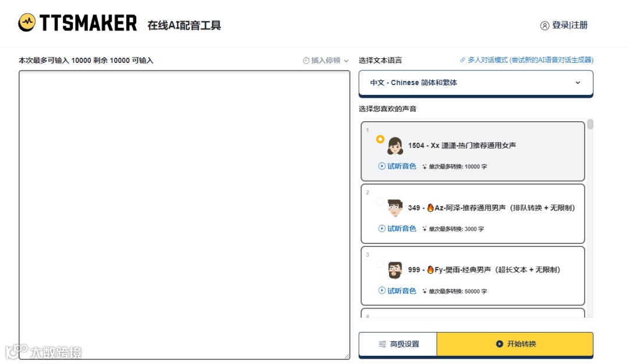The image size is (629, 364).
Task: Click the voice list scrollbar thumb
Action: click(590, 124)
